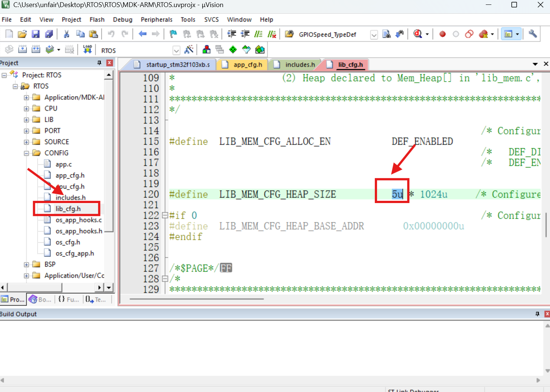Click the Start/Stop Debug Session icon
This screenshot has width=550, height=392.
[418, 34]
